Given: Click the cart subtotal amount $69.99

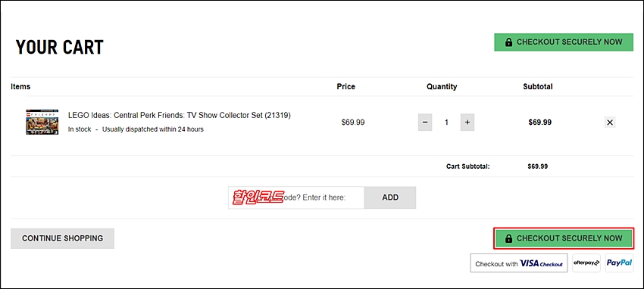Looking at the screenshot, I should pyautogui.click(x=538, y=166).
